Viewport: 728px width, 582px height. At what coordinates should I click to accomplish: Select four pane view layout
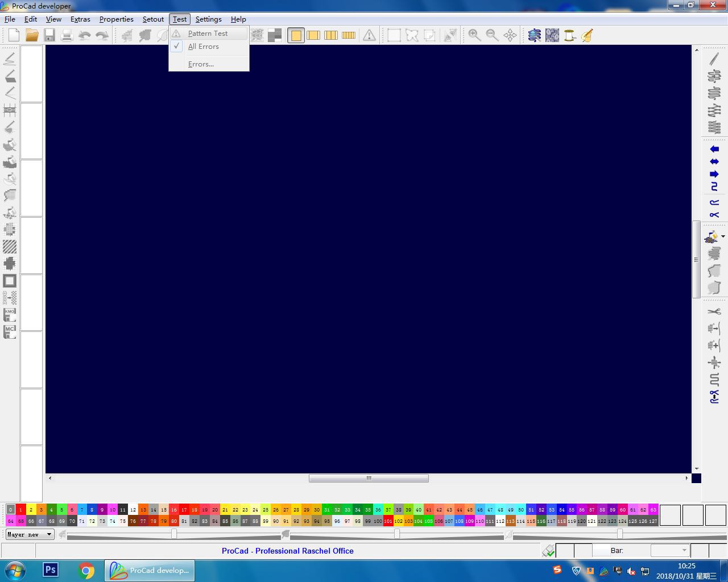pyautogui.click(x=349, y=35)
